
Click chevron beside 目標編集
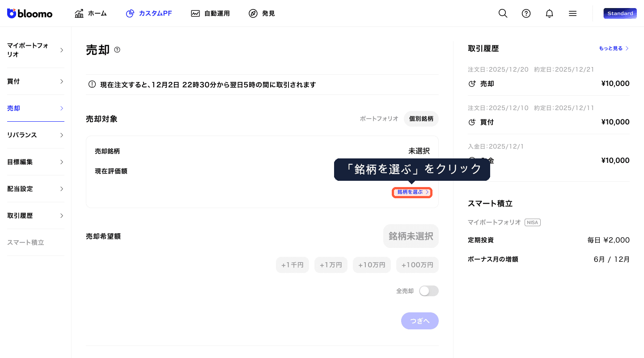coord(62,162)
